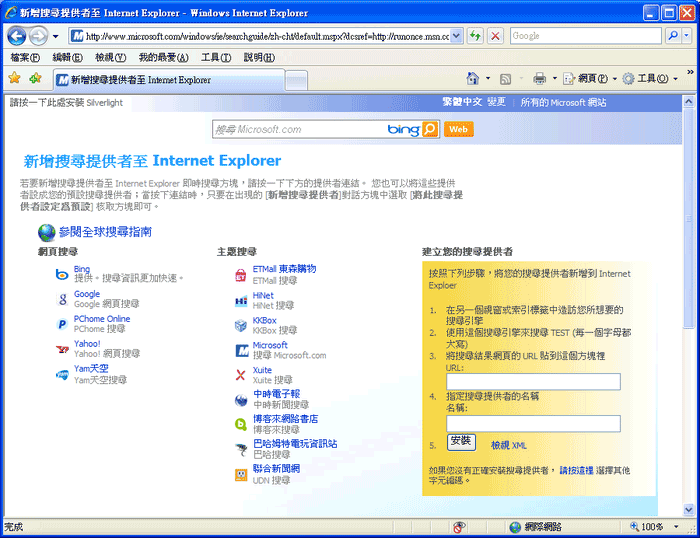This screenshot has width=700, height=538.
Task: Click the status bar privacy eye icon
Action: tap(458, 527)
